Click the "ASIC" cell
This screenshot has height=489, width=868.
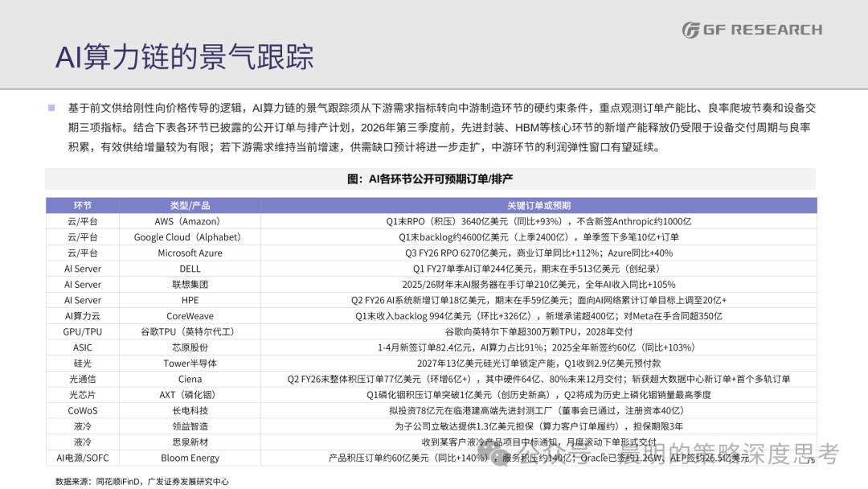point(83,347)
